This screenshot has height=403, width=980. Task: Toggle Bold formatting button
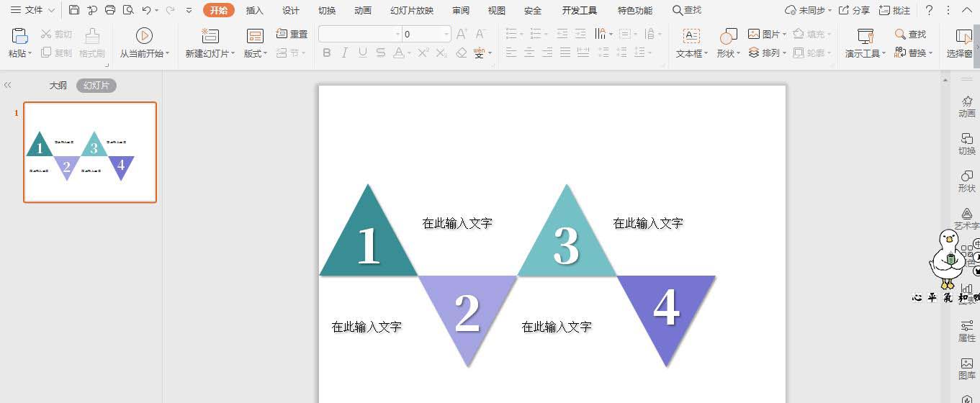(327, 53)
